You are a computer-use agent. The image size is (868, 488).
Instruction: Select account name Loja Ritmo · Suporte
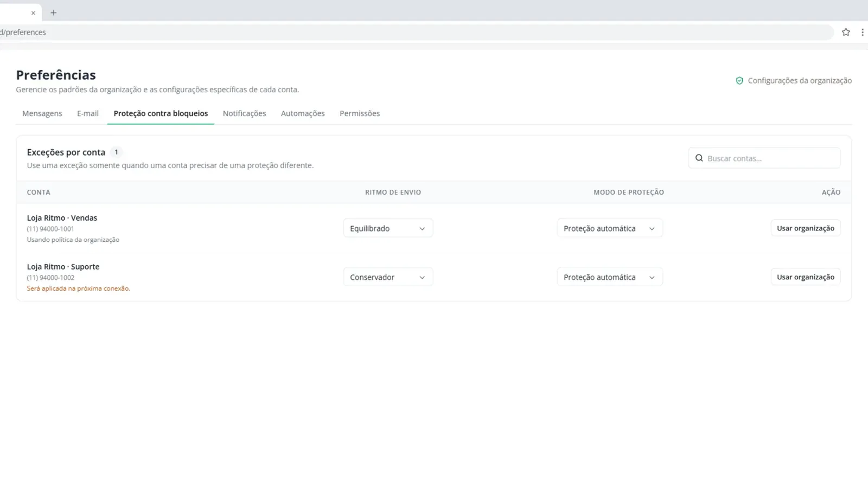coord(63,267)
